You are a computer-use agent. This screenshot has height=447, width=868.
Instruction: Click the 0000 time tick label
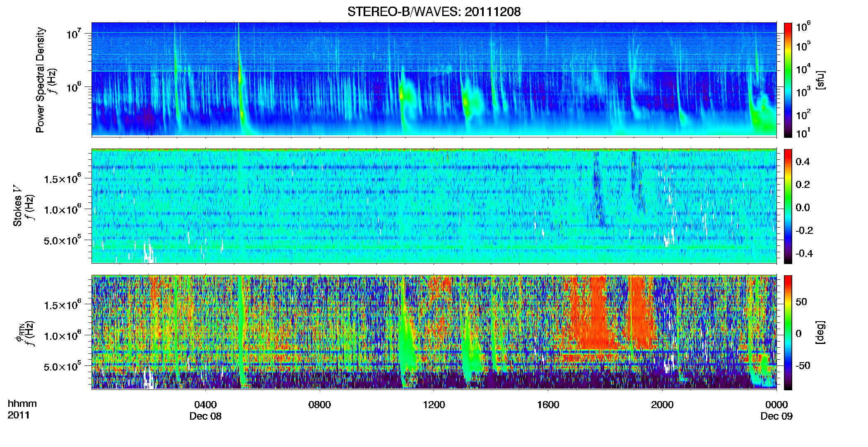coord(776,404)
